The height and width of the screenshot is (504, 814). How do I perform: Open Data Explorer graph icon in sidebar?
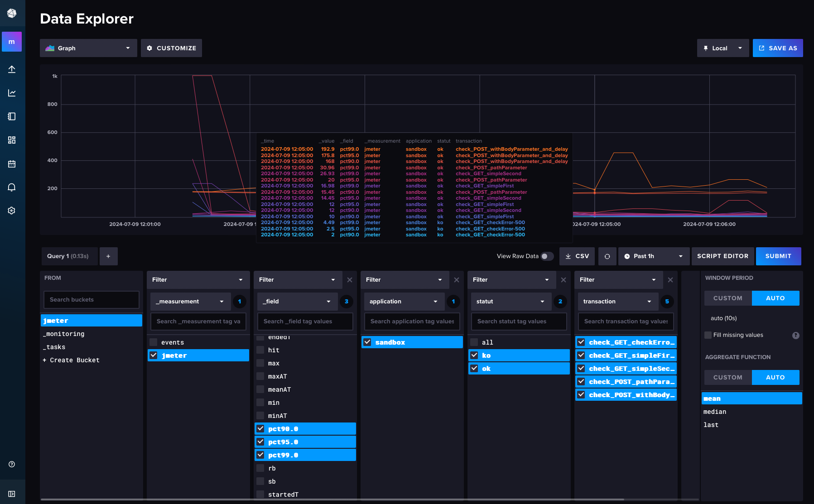[x=12, y=93]
